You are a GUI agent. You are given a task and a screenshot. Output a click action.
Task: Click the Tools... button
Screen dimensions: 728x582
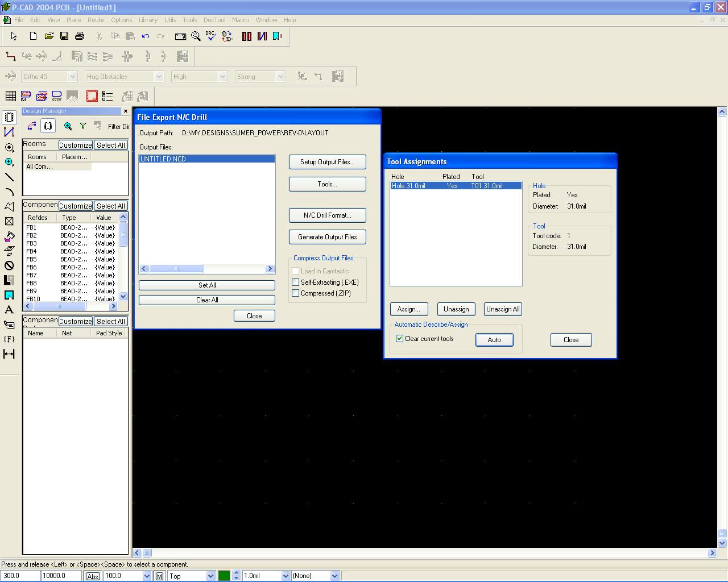point(328,184)
